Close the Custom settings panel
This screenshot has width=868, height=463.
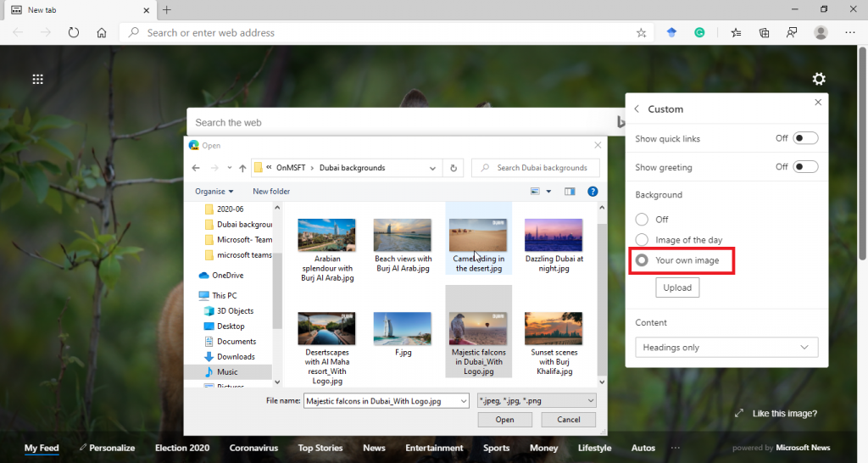pos(818,102)
